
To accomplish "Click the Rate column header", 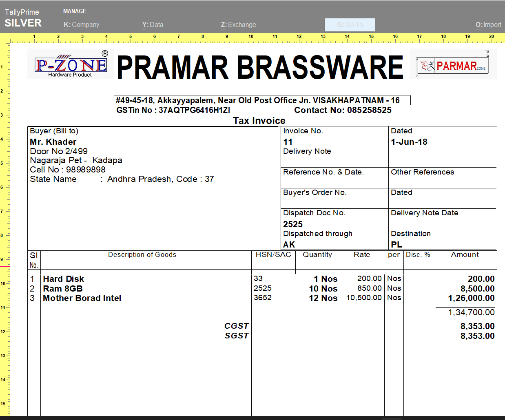I will click(x=362, y=254).
